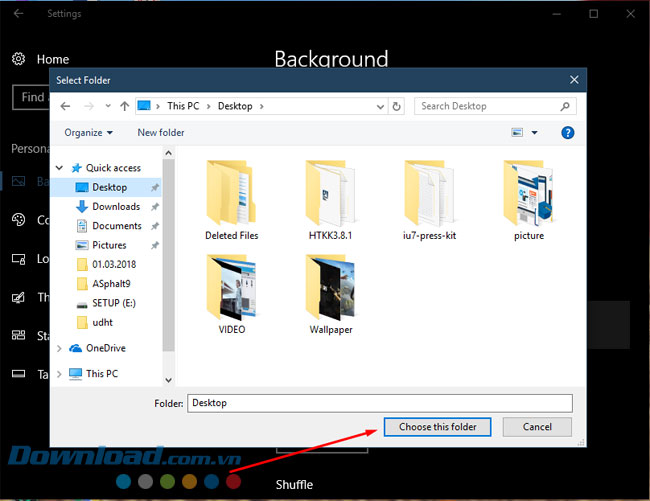
Task: Click the navigation pane scroll up arrow
Action: point(168,153)
